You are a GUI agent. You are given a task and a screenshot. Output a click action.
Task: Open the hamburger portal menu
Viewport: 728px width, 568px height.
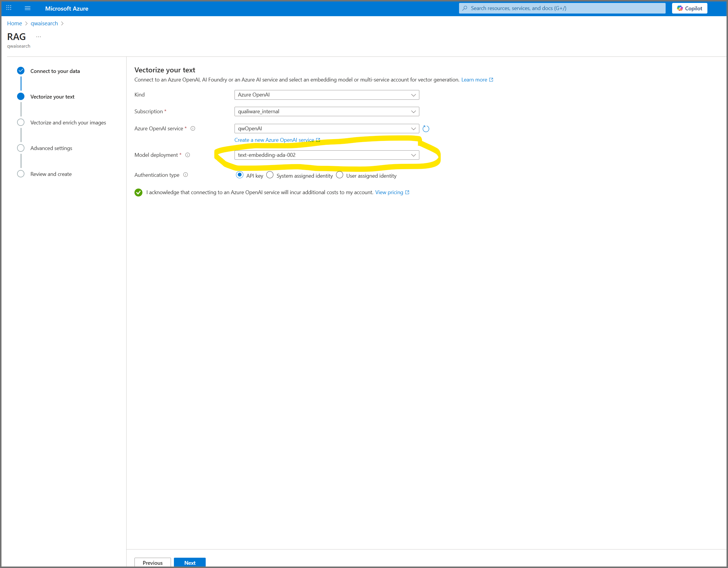[x=28, y=8]
